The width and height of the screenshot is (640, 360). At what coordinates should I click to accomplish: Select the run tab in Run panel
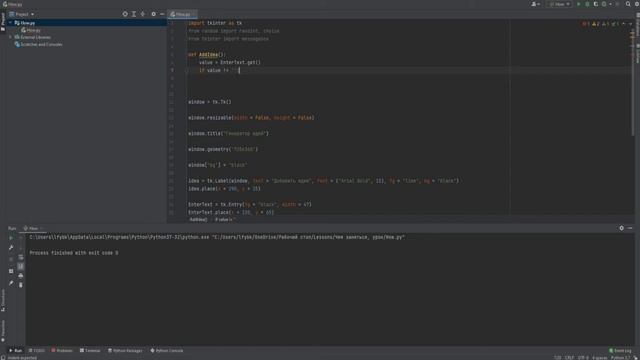pyautogui.click(x=32, y=228)
